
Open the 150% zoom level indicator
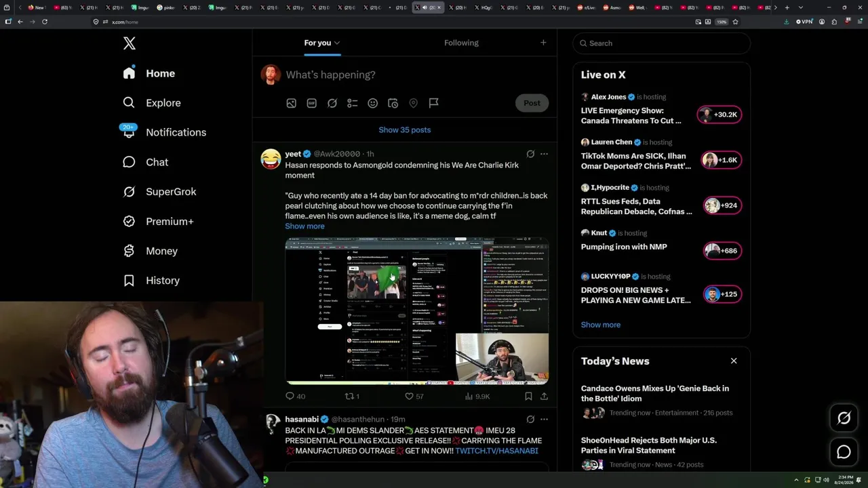(722, 22)
